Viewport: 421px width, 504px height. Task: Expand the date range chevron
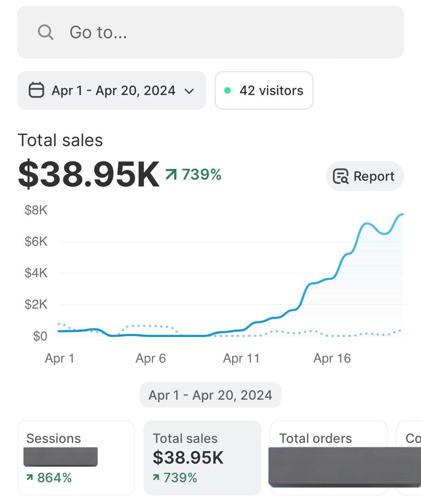(189, 91)
